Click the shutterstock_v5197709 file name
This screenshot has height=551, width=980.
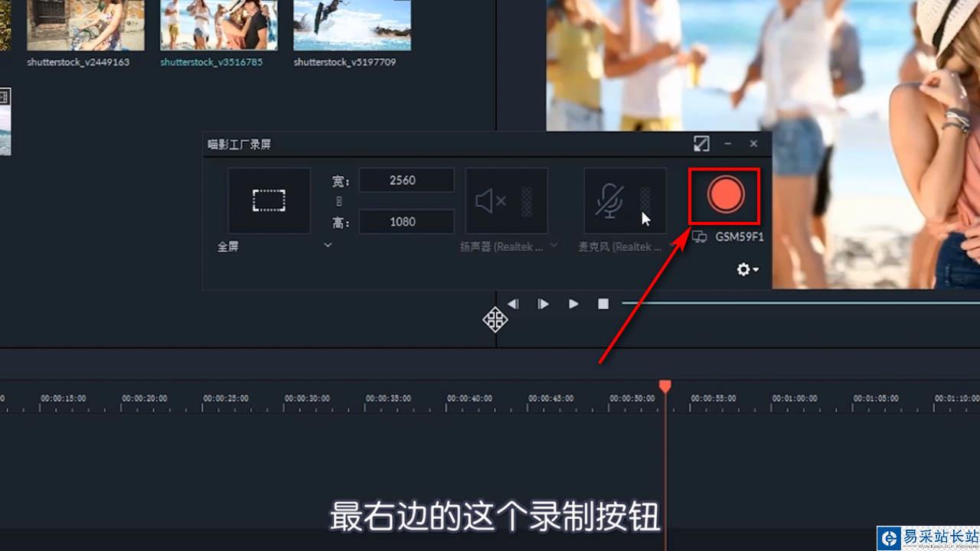point(345,62)
